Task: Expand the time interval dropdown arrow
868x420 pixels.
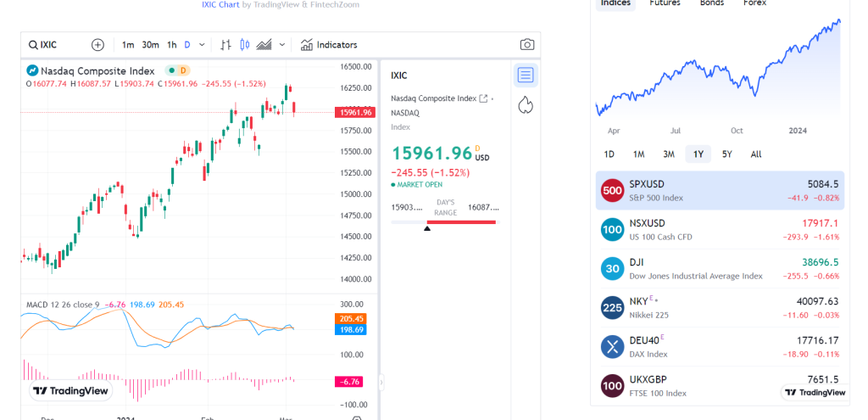Action: [x=202, y=45]
